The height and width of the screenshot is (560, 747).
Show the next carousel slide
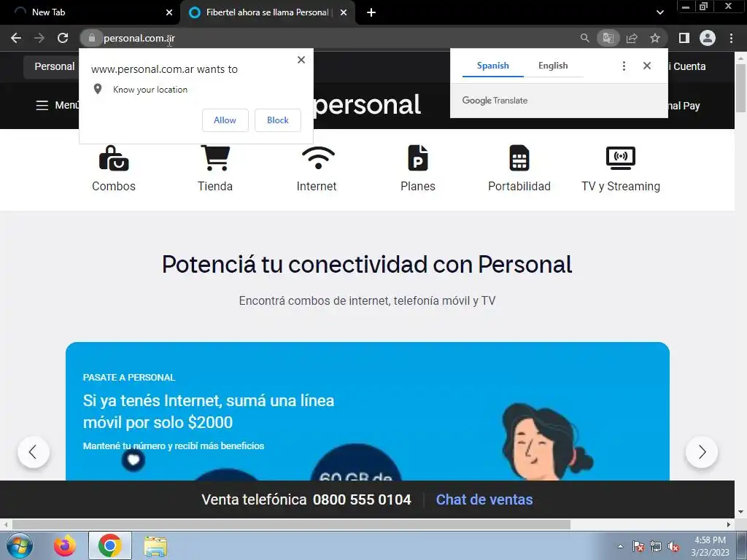click(701, 452)
